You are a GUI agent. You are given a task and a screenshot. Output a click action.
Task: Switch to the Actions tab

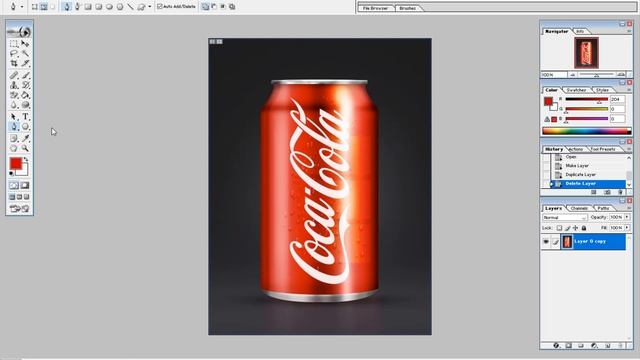tap(576, 149)
